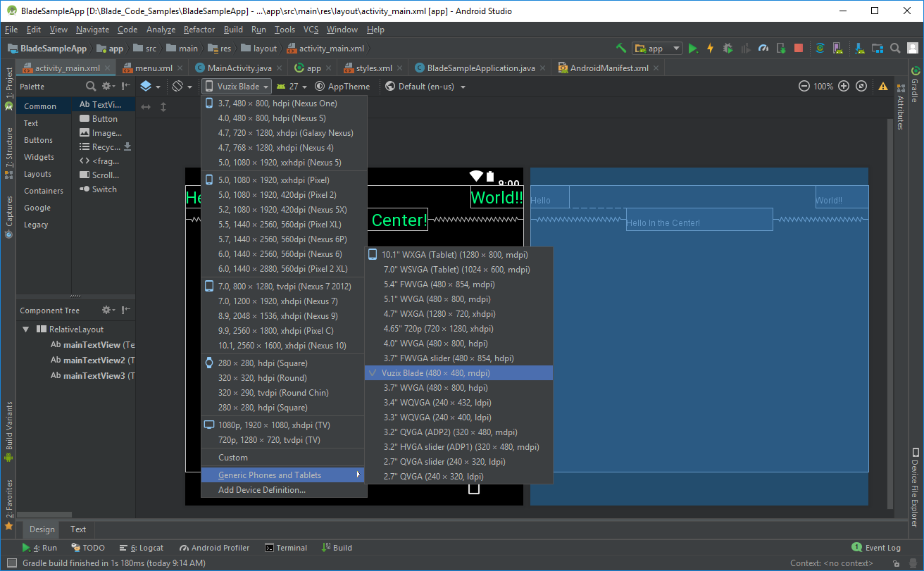
Task: Select 5.0, 1080 × 1920, xxhdpi (Pixel) device
Action: pos(284,180)
